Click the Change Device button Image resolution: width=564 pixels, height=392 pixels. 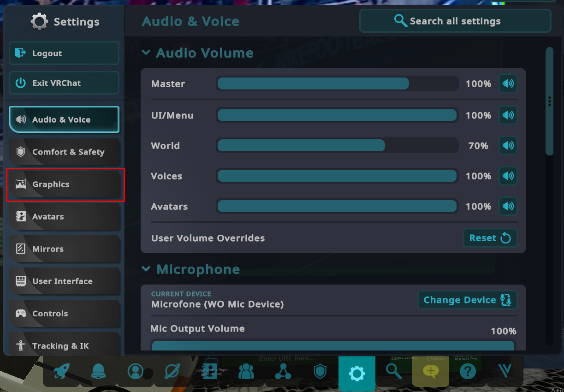point(468,300)
